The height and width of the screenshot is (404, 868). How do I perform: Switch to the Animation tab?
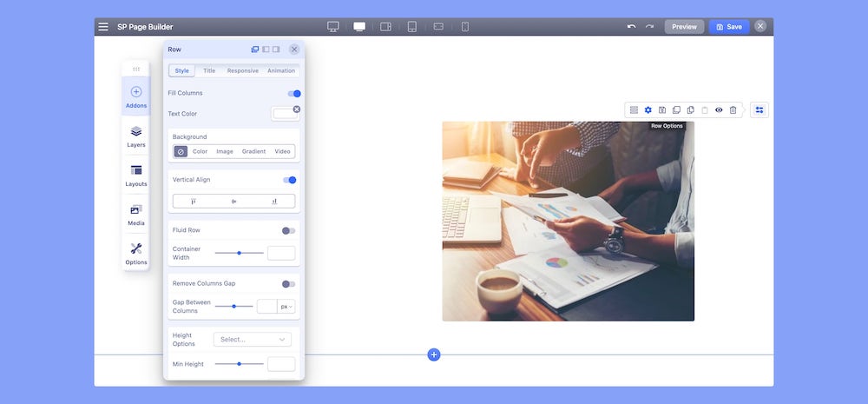point(281,71)
